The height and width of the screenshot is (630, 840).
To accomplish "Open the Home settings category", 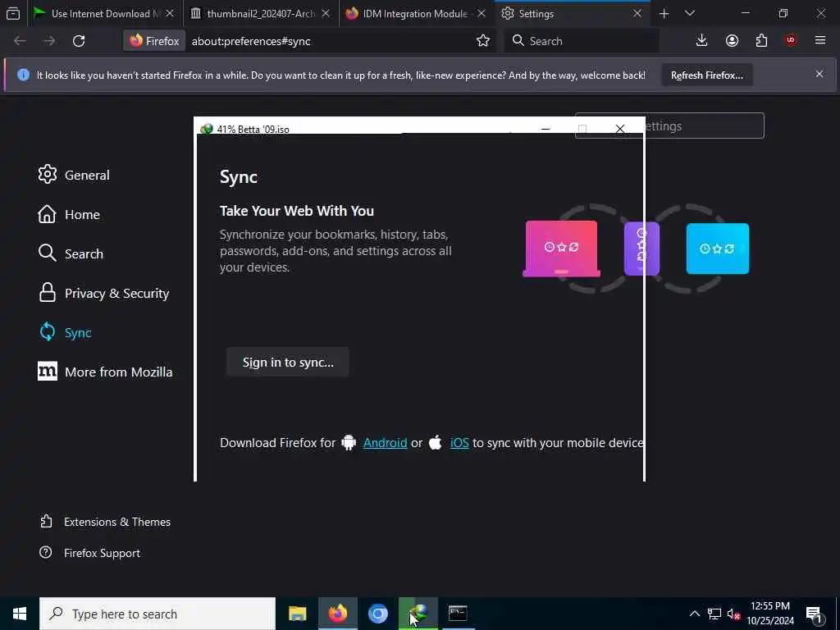I will tap(69, 214).
